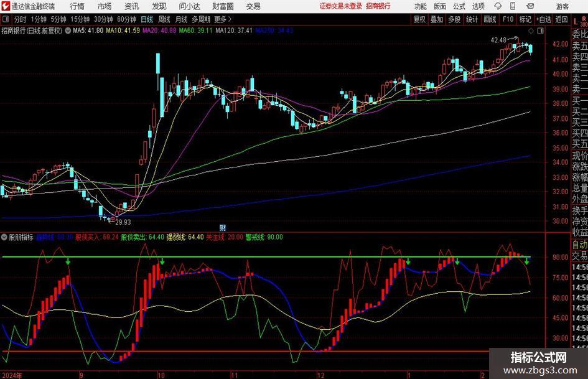Open the 问小达 menu
Image resolution: width=588 pixels, height=379 pixels.
(x=189, y=6)
